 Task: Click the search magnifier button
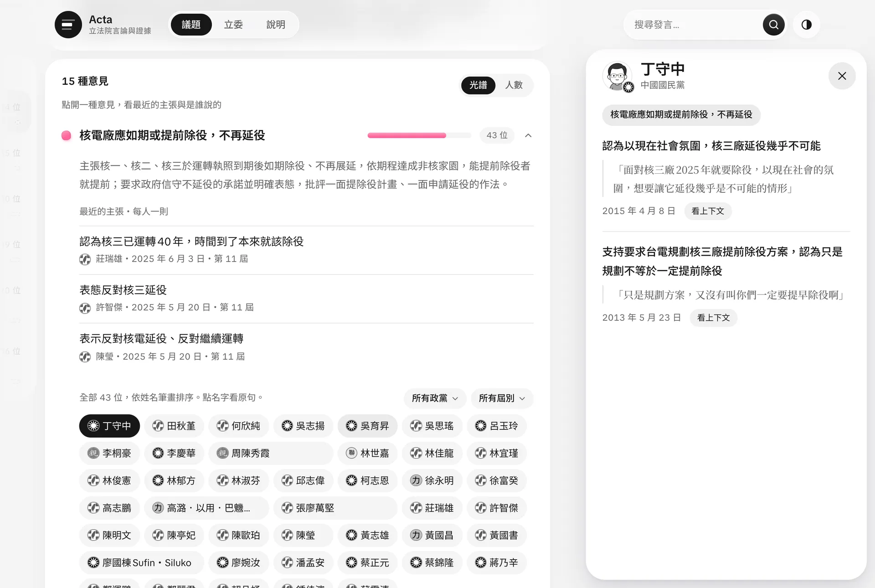coord(773,25)
